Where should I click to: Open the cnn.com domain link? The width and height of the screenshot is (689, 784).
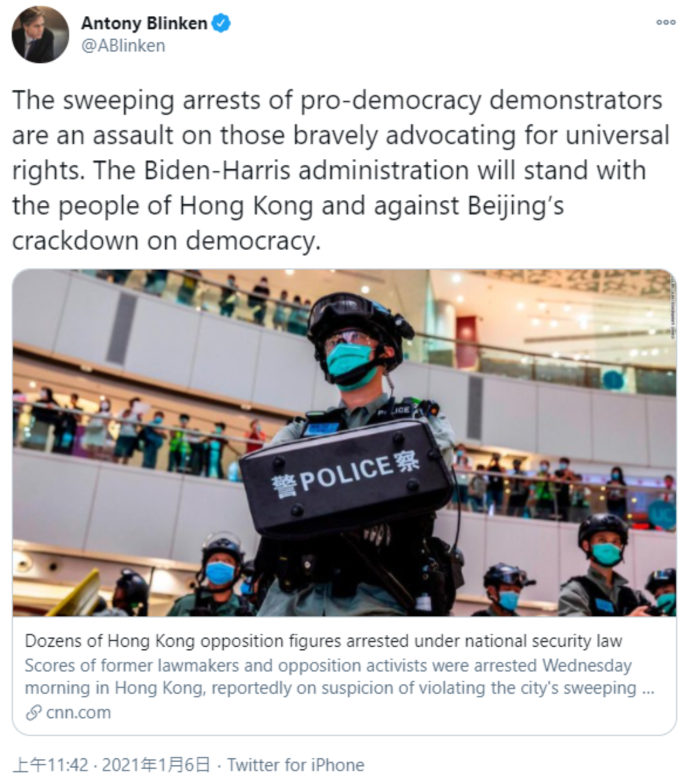pos(78,713)
